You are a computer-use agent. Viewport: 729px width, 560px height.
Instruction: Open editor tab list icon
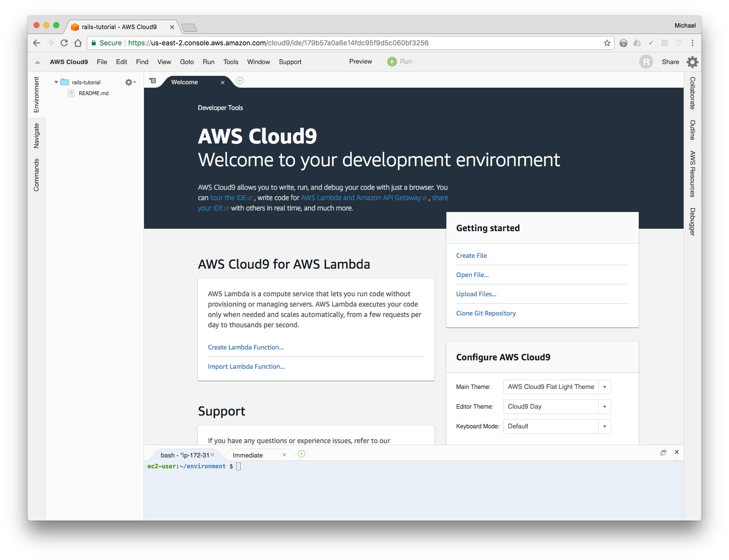point(153,80)
